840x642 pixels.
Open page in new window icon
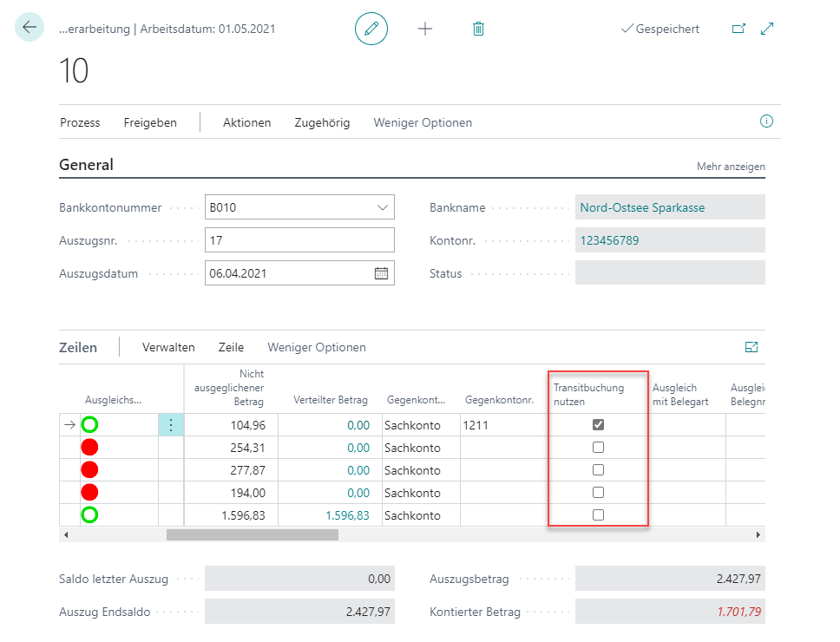738,29
